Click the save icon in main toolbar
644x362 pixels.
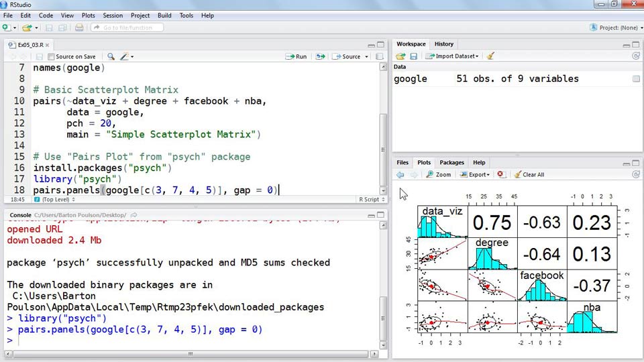click(x=49, y=27)
